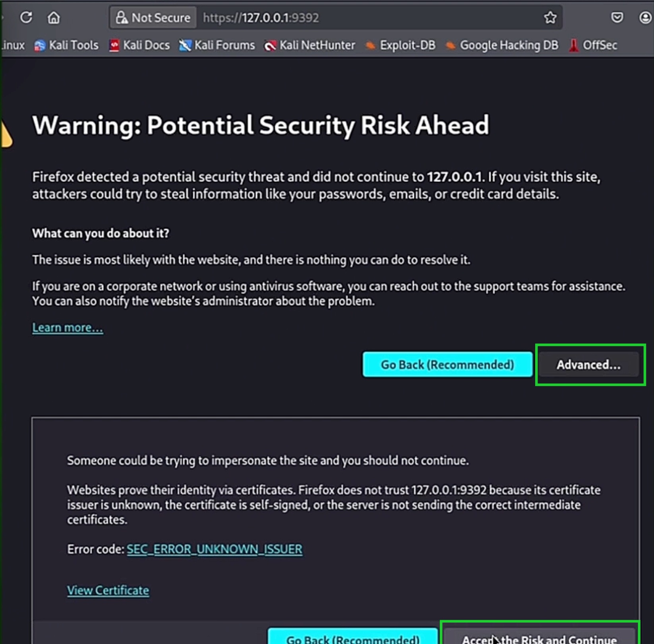Follow the Learn more… link

[x=68, y=328]
